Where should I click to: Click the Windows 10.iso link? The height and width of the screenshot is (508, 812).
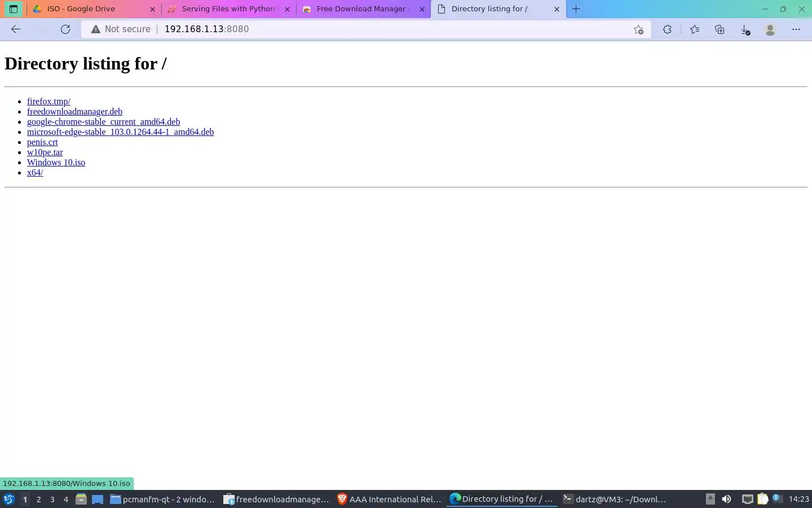(56, 163)
